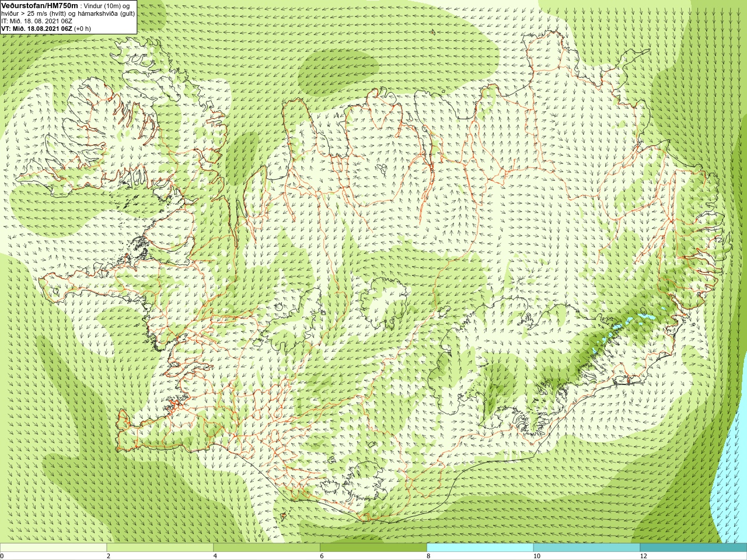Click the legend label '8'

point(429,556)
